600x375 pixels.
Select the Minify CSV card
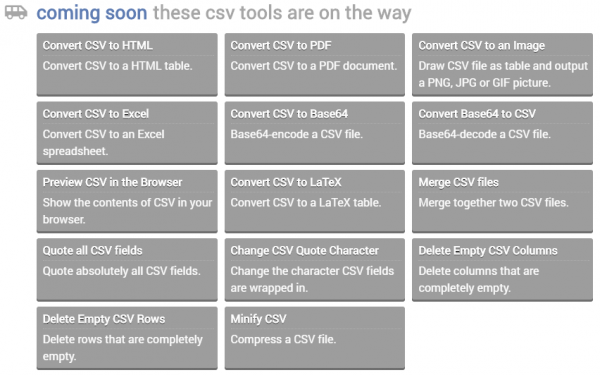click(315, 338)
